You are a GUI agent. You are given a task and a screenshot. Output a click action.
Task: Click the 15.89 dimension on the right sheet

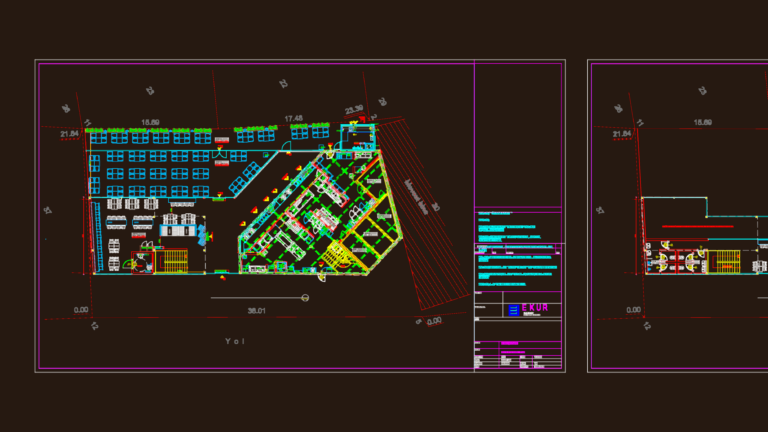[702, 122]
